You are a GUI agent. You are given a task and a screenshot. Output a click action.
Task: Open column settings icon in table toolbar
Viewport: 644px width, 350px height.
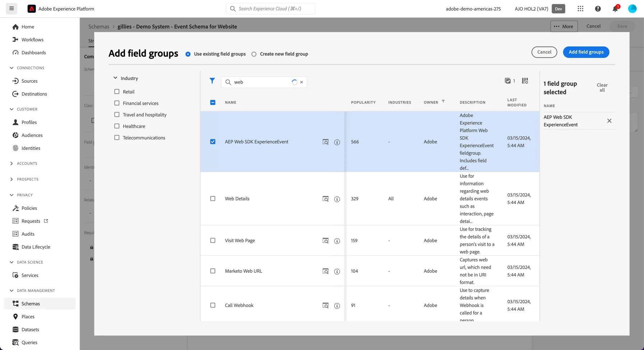[525, 81]
